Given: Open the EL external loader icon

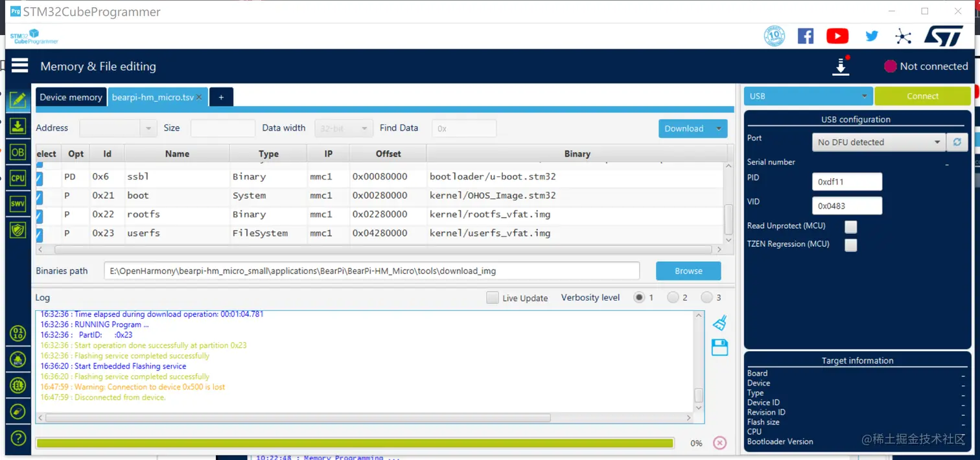Looking at the screenshot, I should (18, 385).
